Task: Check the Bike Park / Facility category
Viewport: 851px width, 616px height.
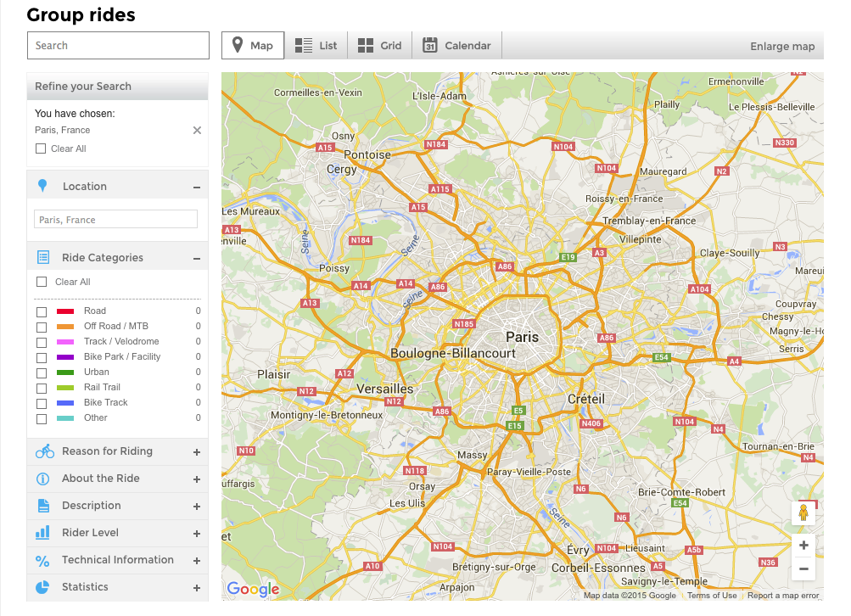Action: coord(42,358)
